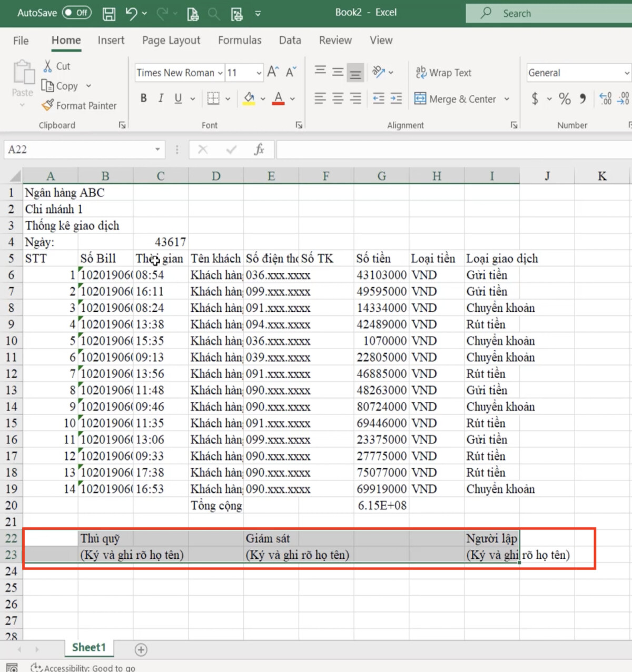Decrease the cell indent

pos(379,98)
